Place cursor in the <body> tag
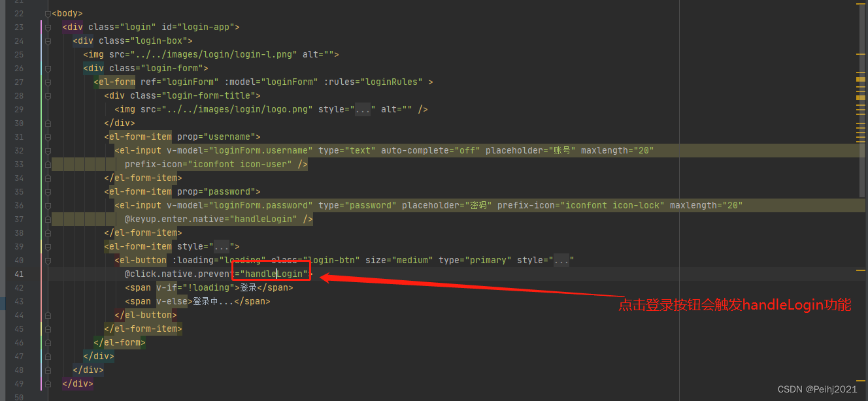Viewport: 868px width, 401px height. (67, 14)
